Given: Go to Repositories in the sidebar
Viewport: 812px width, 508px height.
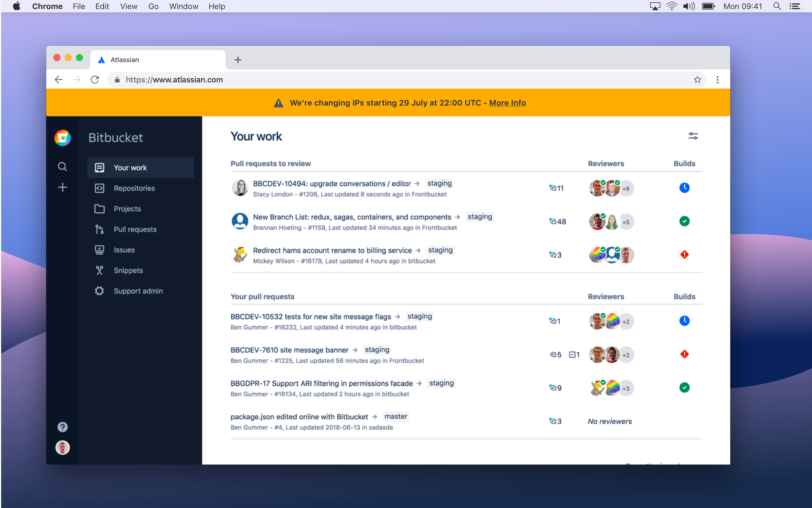Looking at the screenshot, I should pos(141,188).
